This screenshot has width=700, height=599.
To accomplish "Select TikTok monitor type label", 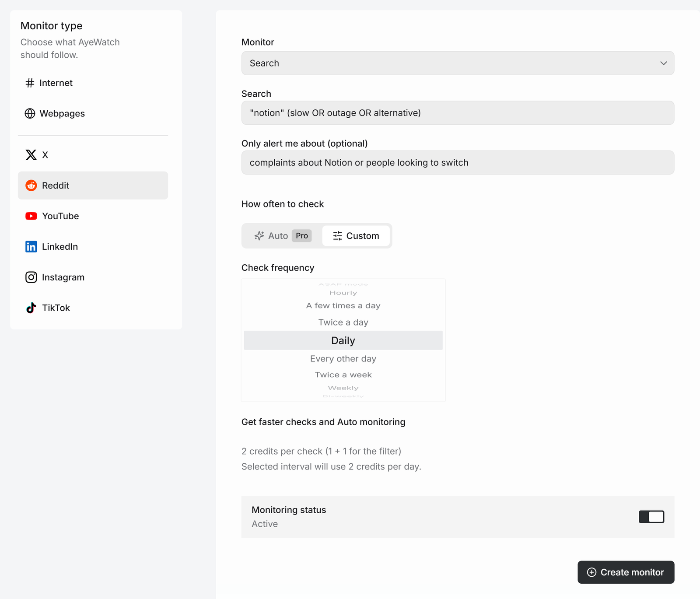I will [x=56, y=308].
